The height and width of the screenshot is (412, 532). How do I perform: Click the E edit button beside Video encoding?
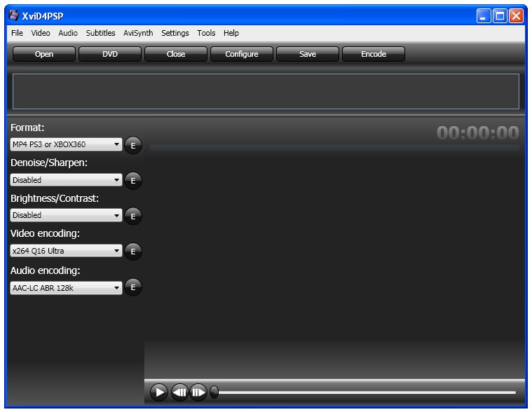133,252
